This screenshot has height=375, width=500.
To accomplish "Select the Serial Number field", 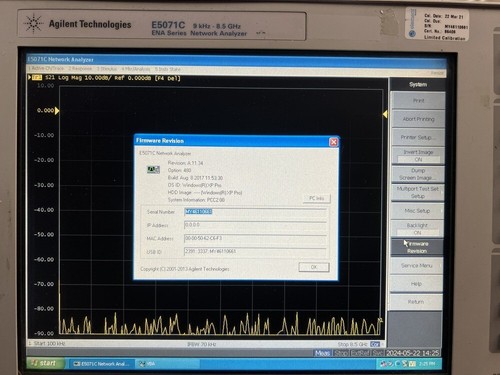I will pyautogui.click(x=255, y=212).
